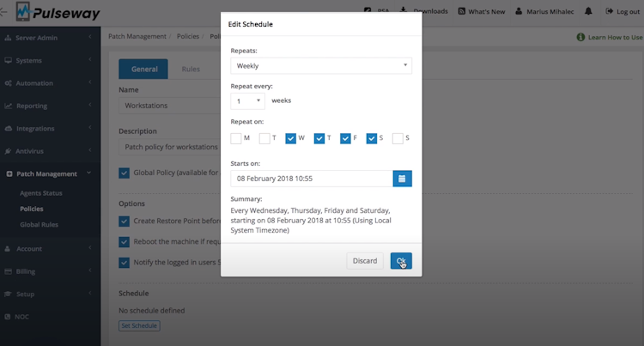Check the Sunday checkbox at row end

(x=398, y=138)
